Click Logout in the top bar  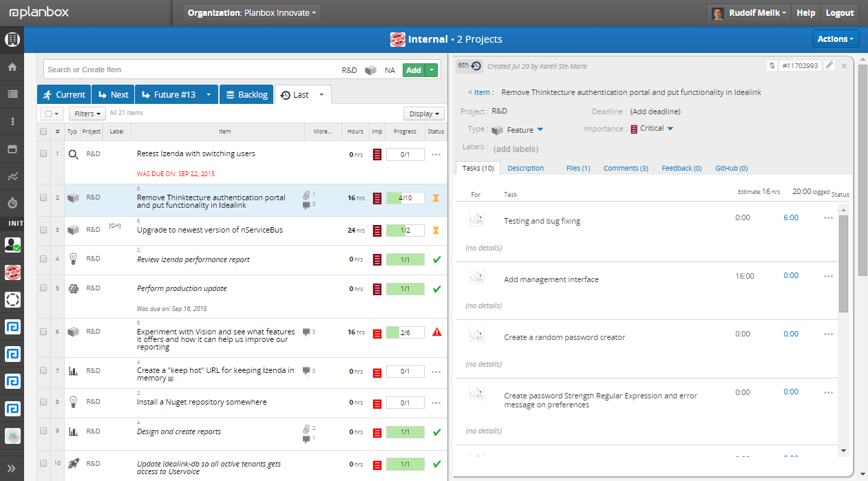(840, 12)
